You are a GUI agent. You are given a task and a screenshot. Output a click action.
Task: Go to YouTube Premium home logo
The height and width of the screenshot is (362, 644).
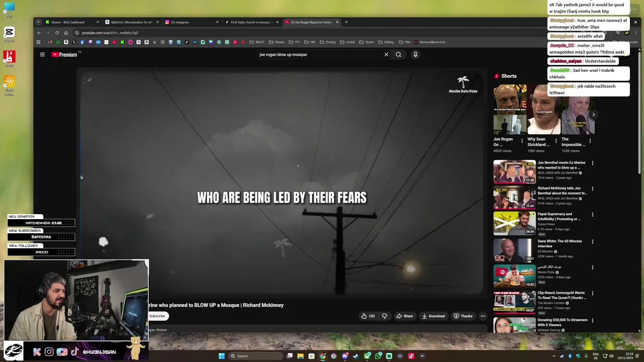pyautogui.click(x=65, y=54)
